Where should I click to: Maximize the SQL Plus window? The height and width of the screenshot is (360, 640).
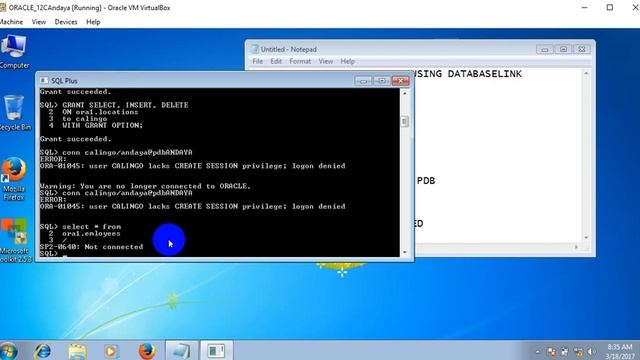click(x=382, y=81)
